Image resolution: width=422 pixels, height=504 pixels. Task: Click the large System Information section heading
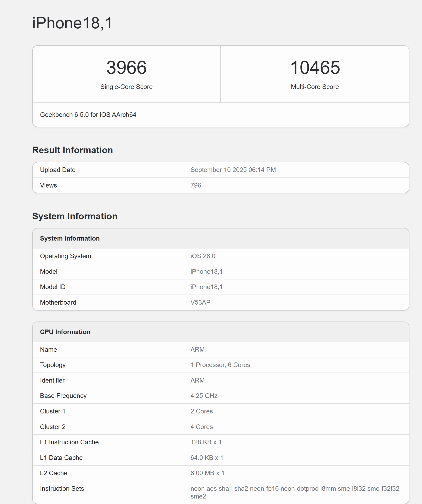tap(75, 216)
